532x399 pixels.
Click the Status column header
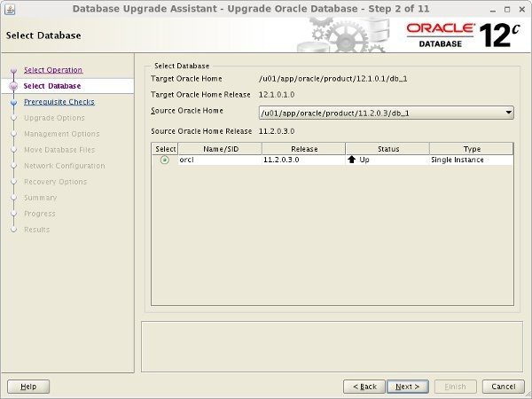pyautogui.click(x=388, y=149)
